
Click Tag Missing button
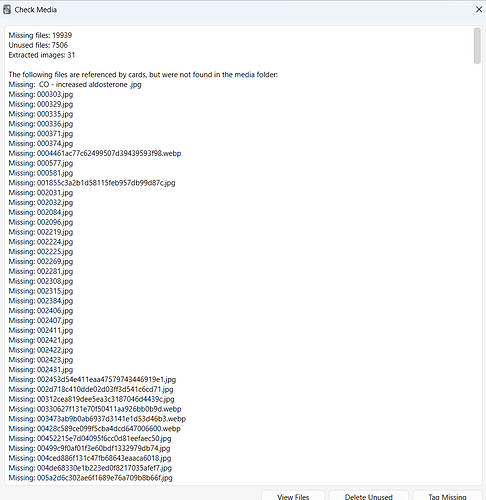[x=447, y=496]
